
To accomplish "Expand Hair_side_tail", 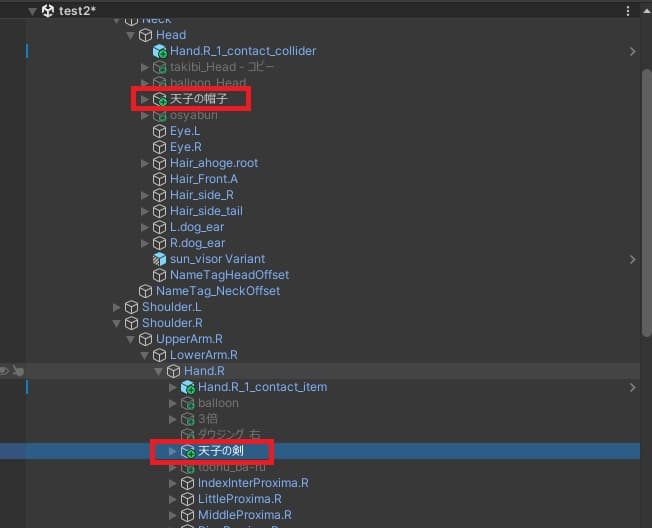I will tap(144, 211).
